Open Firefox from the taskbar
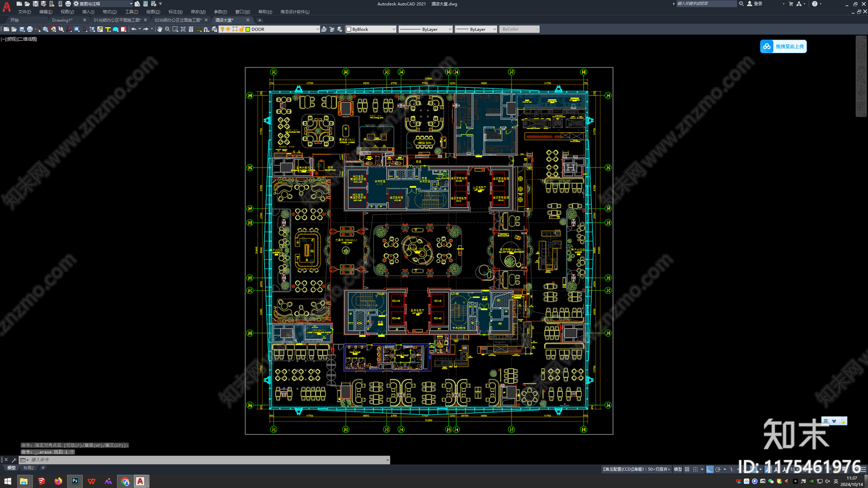 tap(58, 481)
